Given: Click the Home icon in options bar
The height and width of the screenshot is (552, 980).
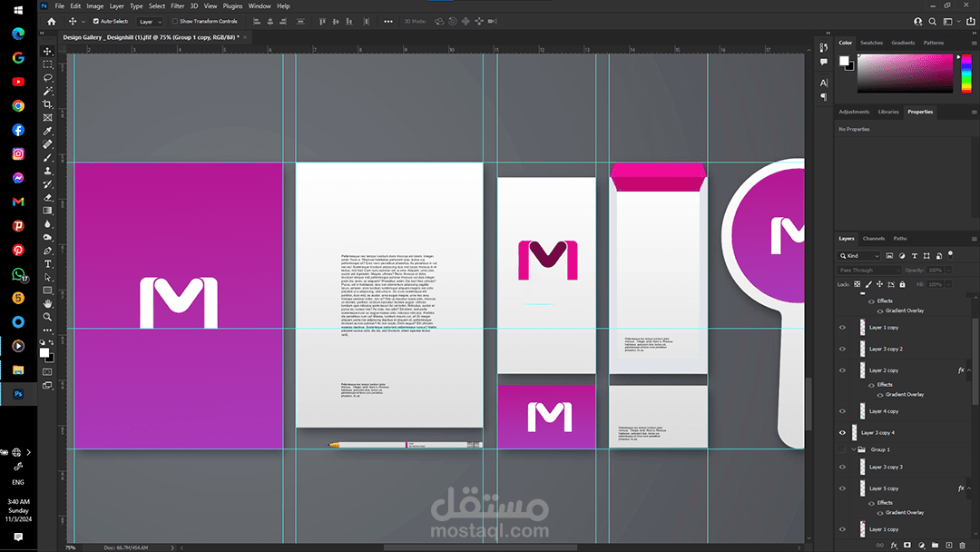Looking at the screenshot, I should coord(52,21).
